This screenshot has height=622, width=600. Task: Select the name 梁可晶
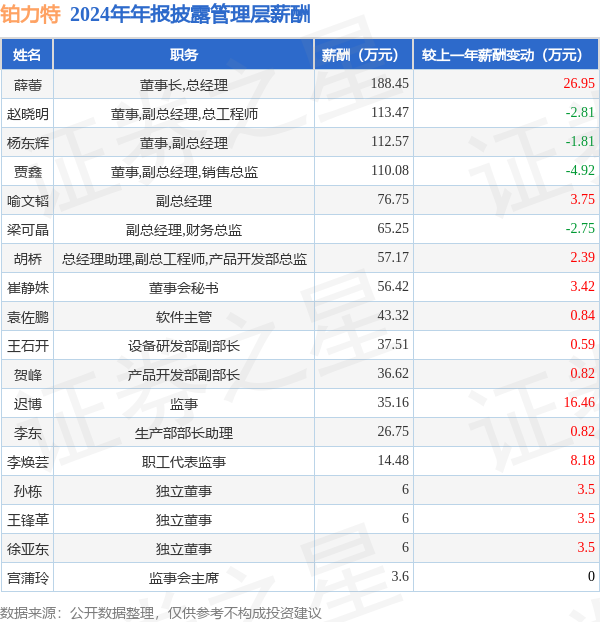point(27,230)
